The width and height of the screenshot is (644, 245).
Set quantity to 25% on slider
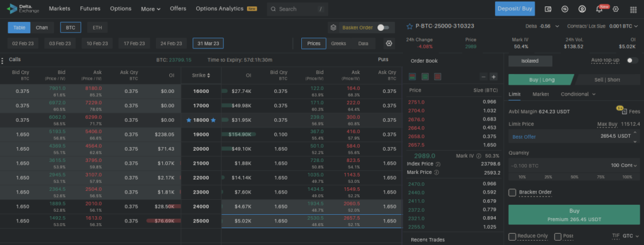[548, 177]
